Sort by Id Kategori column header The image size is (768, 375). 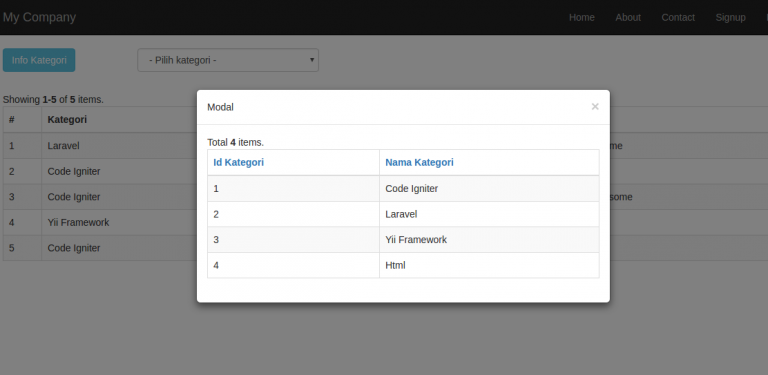point(239,162)
